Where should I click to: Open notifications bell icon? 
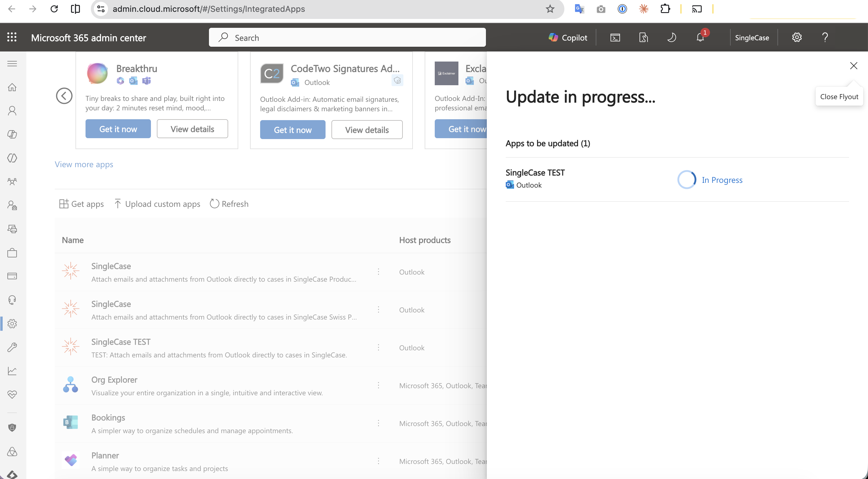(700, 37)
